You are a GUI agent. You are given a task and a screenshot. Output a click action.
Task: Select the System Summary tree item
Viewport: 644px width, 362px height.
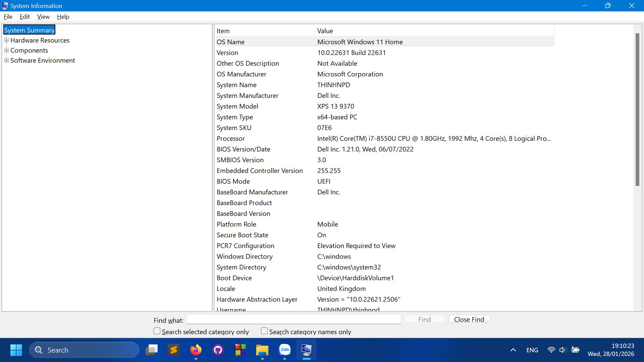click(x=29, y=30)
